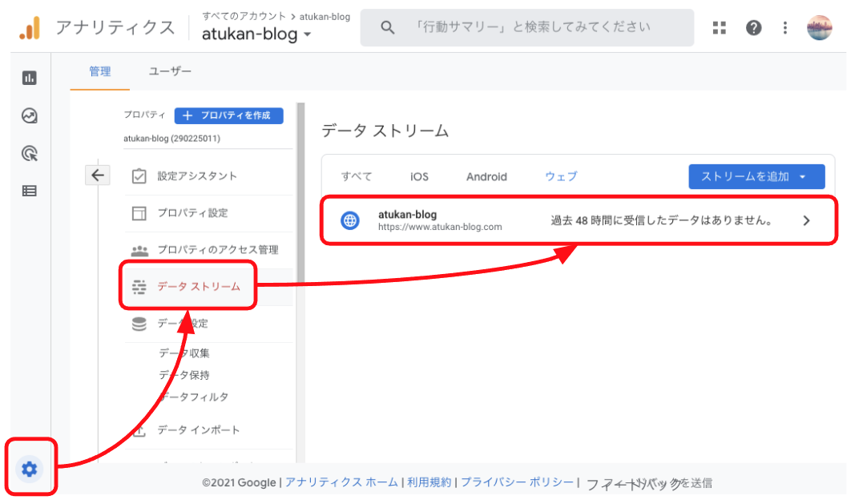Screen dimensions: 867x504
Task: Open atukan-blog stream details chevron
Action: [x=806, y=220]
